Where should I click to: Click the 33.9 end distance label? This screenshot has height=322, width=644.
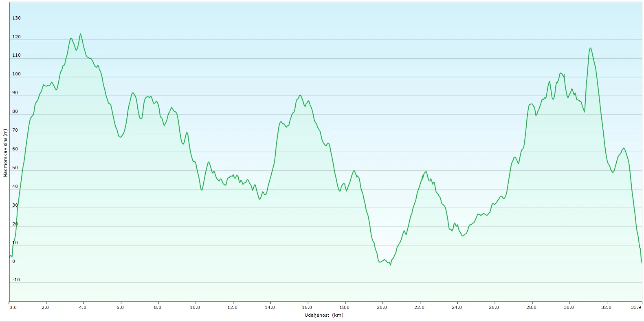(636, 307)
